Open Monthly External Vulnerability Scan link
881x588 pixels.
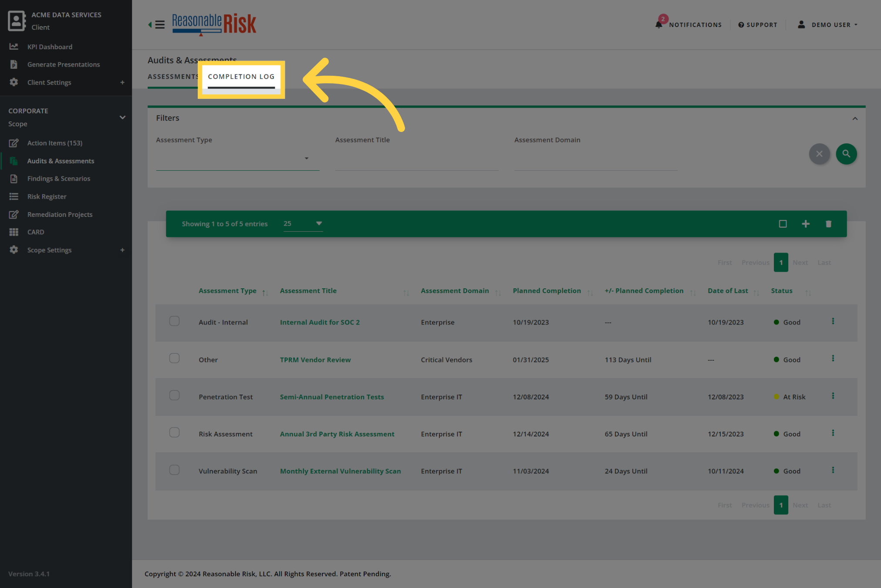click(x=340, y=471)
